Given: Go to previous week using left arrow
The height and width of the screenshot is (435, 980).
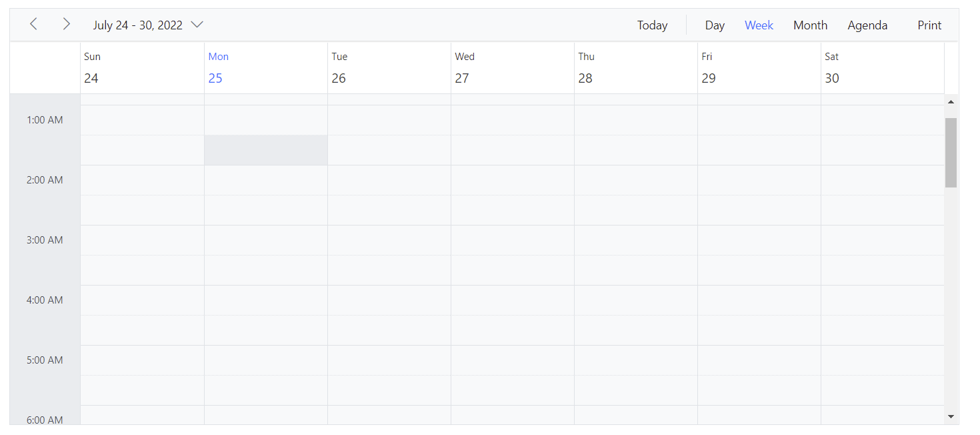Looking at the screenshot, I should tap(33, 25).
